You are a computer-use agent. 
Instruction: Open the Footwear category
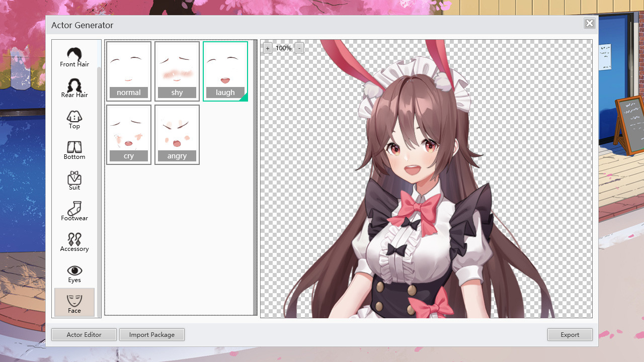click(x=74, y=211)
